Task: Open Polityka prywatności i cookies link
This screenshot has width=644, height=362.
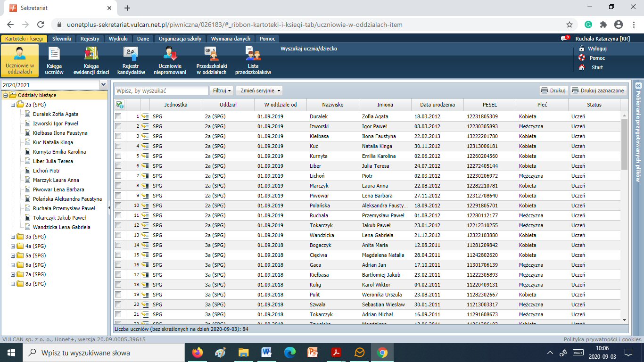Action: coord(602,339)
